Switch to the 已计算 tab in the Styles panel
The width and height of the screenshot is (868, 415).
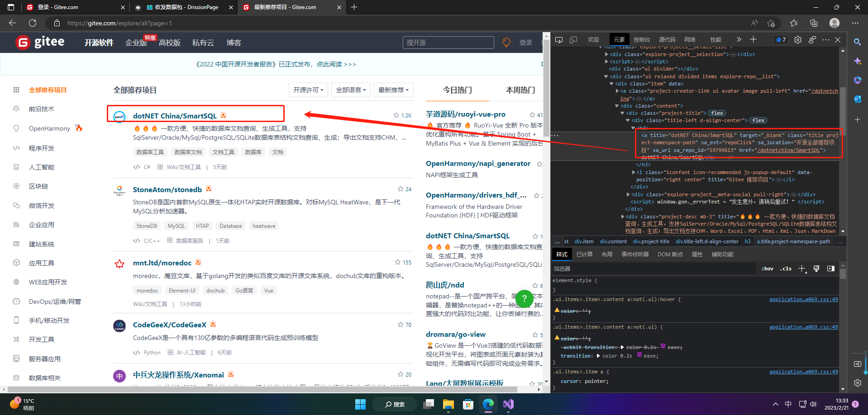tap(584, 254)
